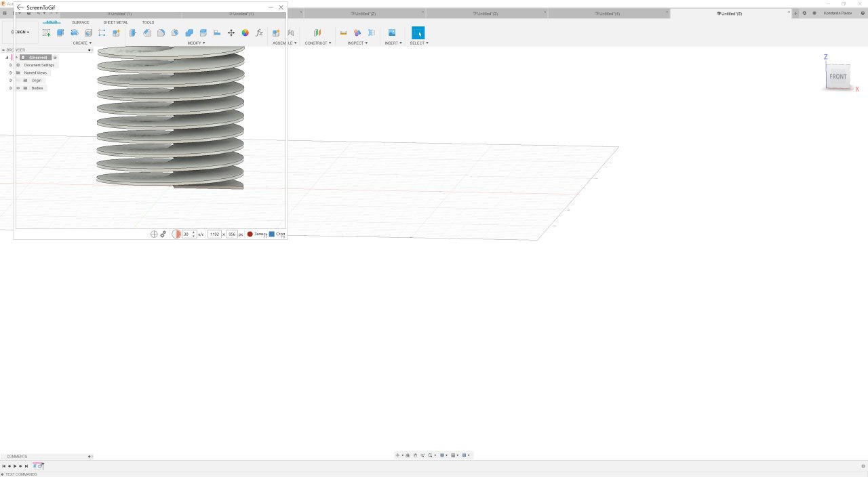
Task: Open the INSPECT dropdown menu
Action: point(357,43)
